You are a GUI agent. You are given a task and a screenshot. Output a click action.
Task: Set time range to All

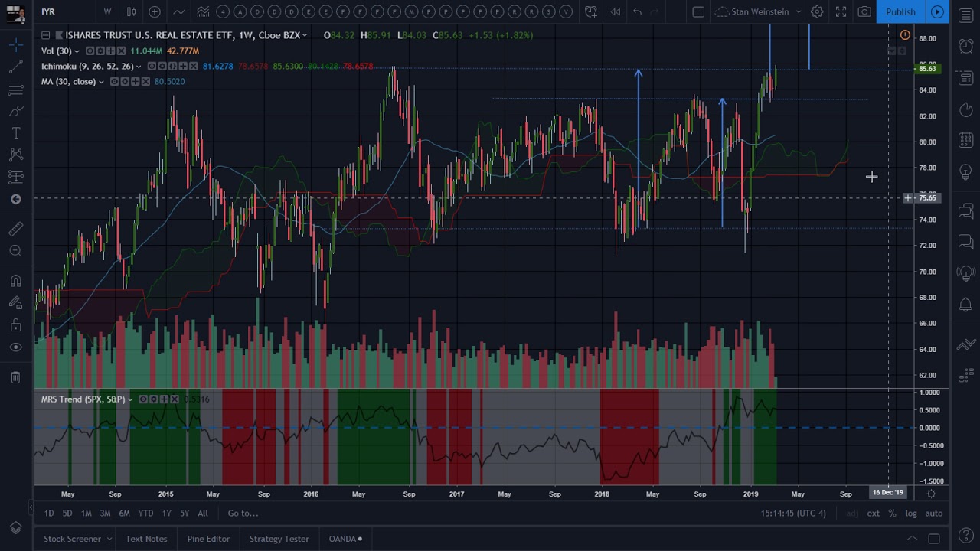tap(203, 514)
